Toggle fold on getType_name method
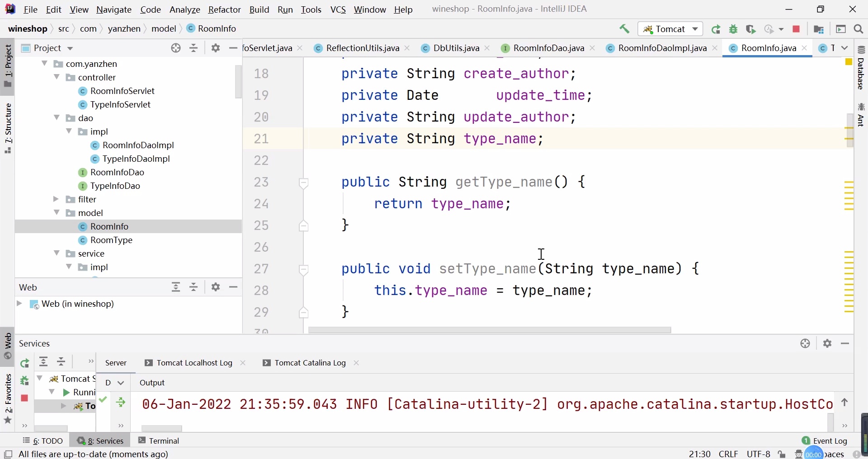Image resolution: width=868 pixels, height=459 pixels. [304, 183]
